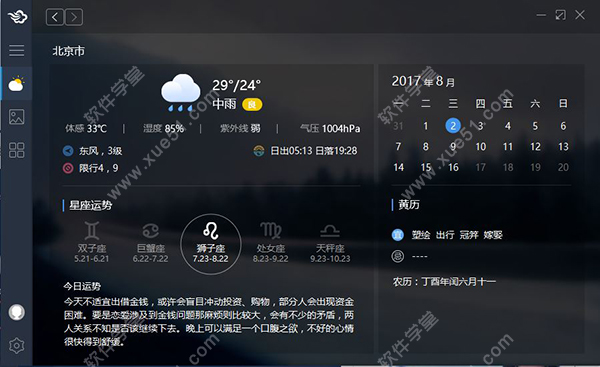Screen dimensions: 600x367
Task: Click the 中雨 weather condition text
Action: pyautogui.click(x=224, y=104)
